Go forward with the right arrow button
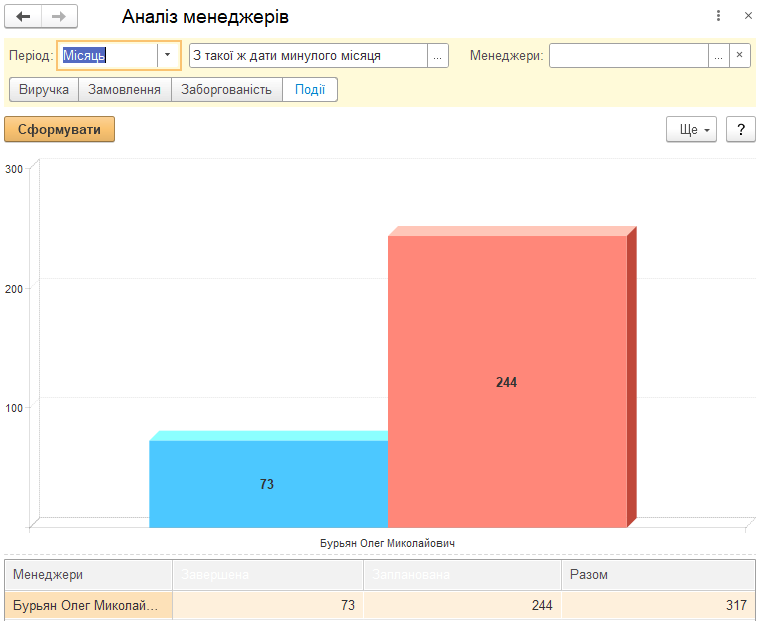The image size is (760, 621). point(59,16)
